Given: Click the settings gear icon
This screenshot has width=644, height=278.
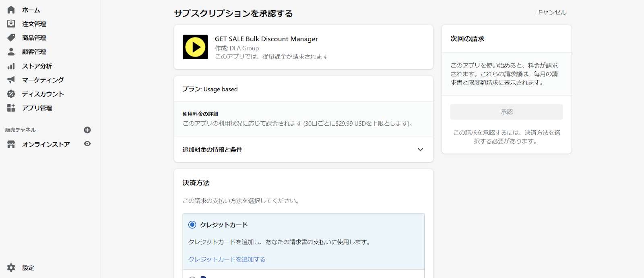Looking at the screenshot, I should (11, 268).
